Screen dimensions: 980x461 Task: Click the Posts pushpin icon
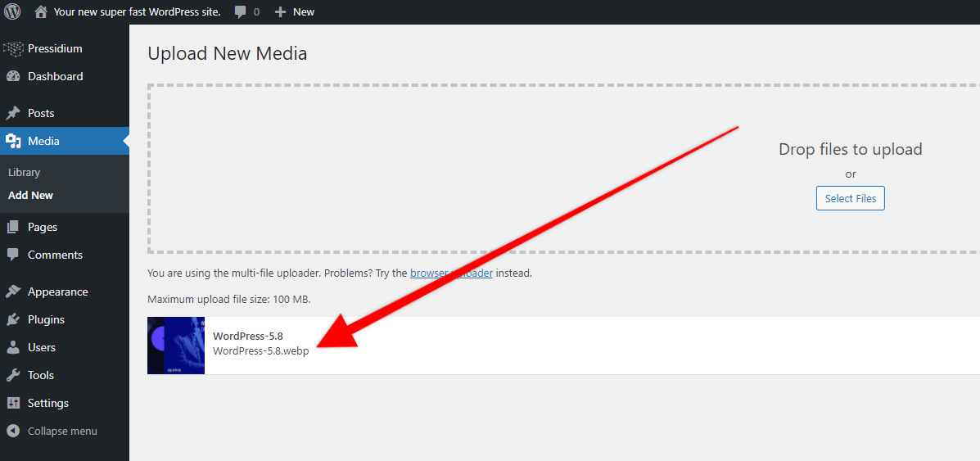tap(13, 113)
